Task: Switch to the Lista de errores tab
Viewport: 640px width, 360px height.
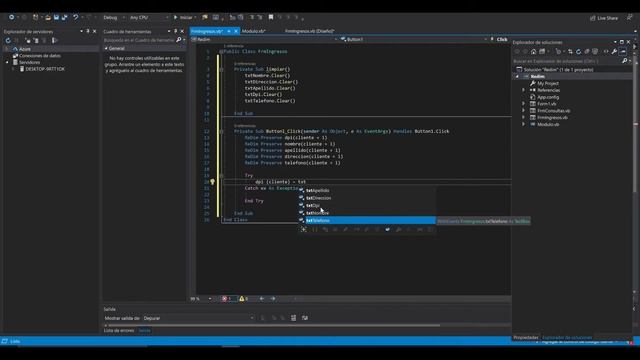Action: pyautogui.click(x=119, y=331)
